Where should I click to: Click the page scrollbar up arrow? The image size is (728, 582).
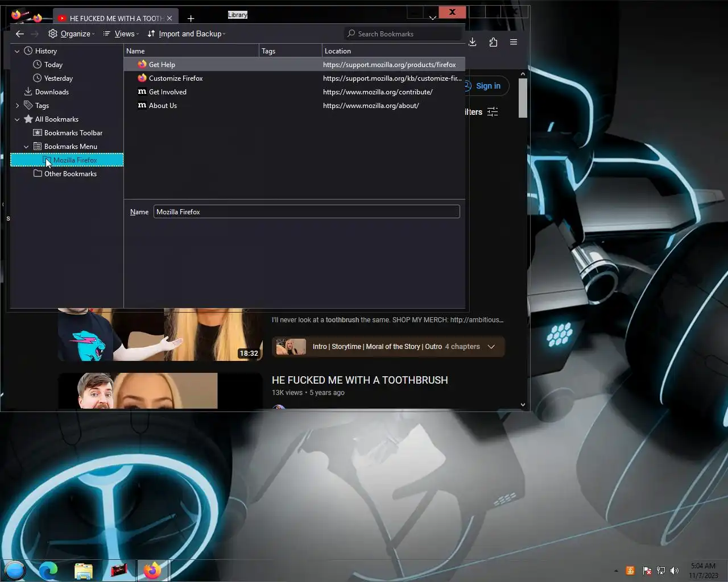523,74
